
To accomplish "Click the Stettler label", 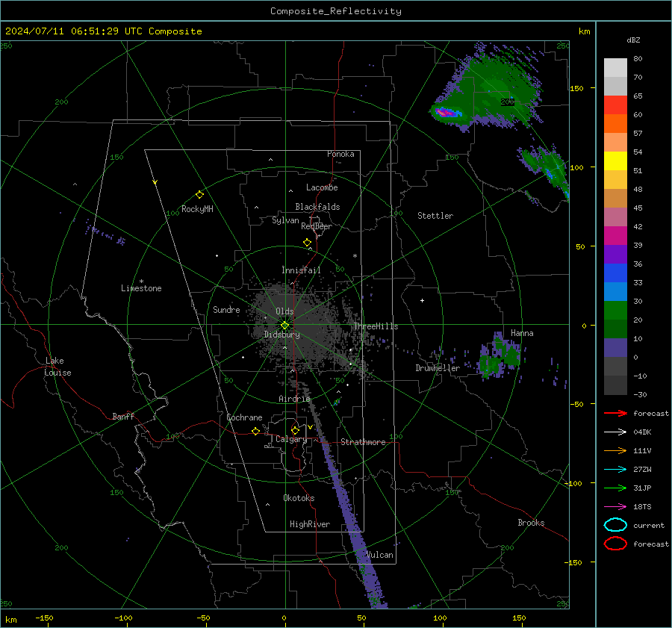I will pyautogui.click(x=435, y=216).
